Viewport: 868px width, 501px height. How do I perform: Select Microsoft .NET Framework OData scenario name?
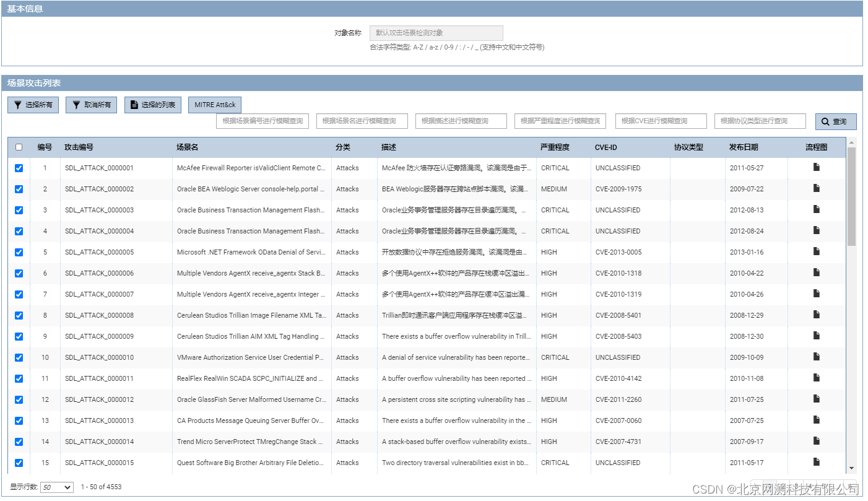pyautogui.click(x=251, y=252)
